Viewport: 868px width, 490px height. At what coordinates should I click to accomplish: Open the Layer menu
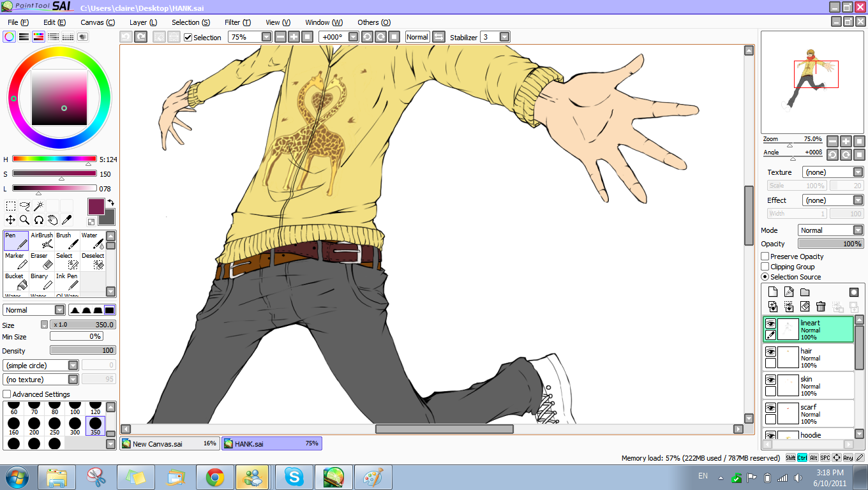143,22
